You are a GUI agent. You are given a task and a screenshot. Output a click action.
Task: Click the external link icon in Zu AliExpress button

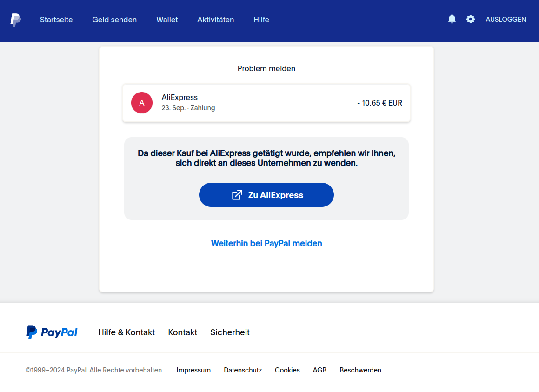pyautogui.click(x=237, y=195)
